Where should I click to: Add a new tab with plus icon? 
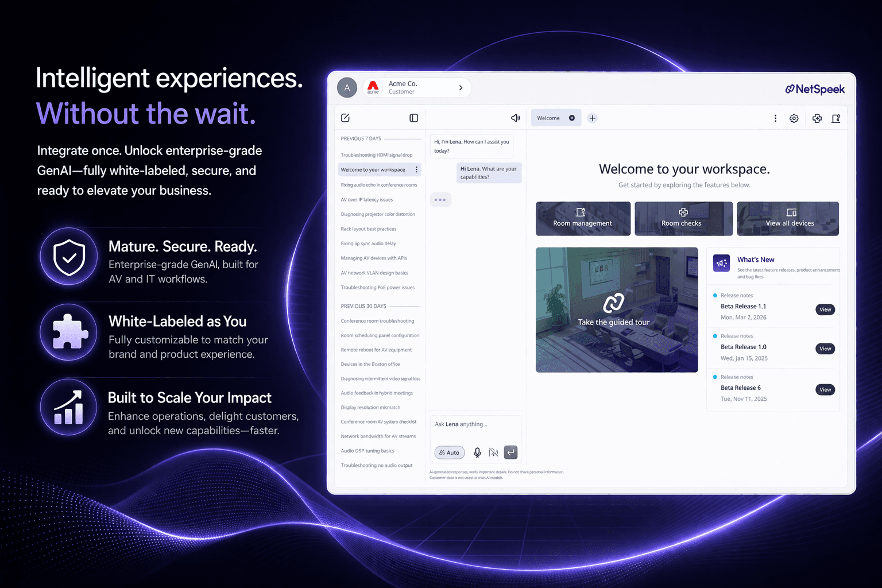pyautogui.click(x=593, y=118)
